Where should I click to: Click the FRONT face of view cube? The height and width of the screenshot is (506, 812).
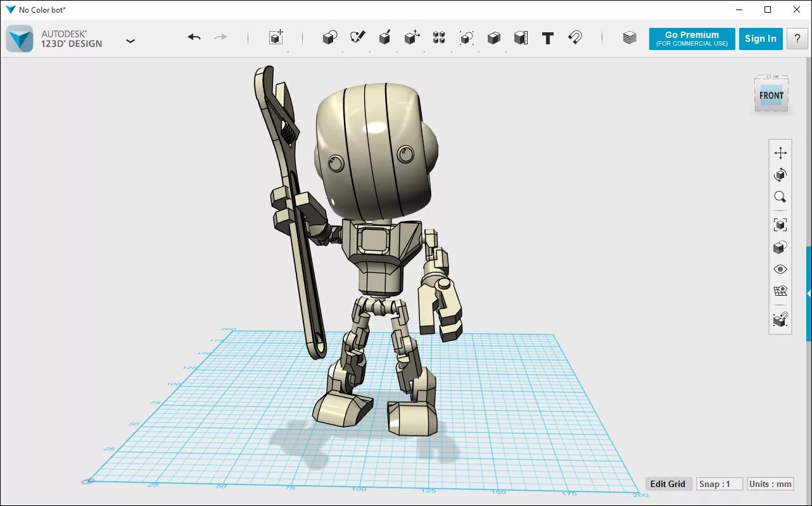(771, 96)
